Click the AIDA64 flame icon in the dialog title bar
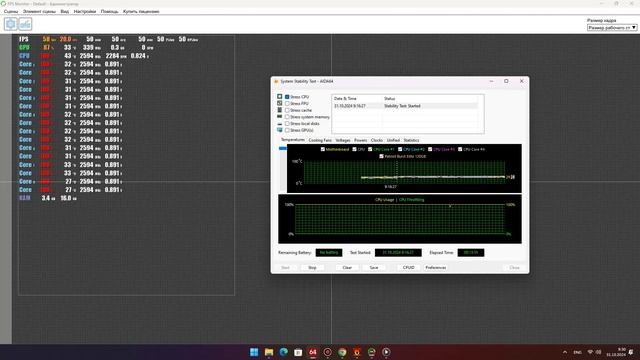The width and height of the screenshot is (640, 360). [276, 81]
